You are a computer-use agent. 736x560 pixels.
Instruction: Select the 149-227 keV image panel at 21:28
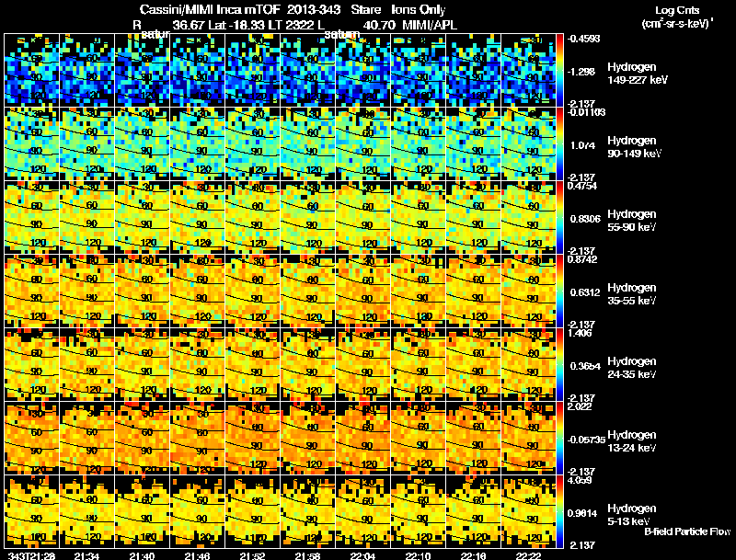click(32, 71)
